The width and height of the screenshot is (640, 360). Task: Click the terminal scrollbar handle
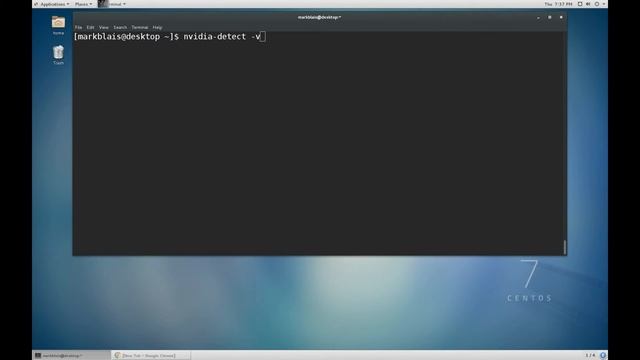click(565, 247)
